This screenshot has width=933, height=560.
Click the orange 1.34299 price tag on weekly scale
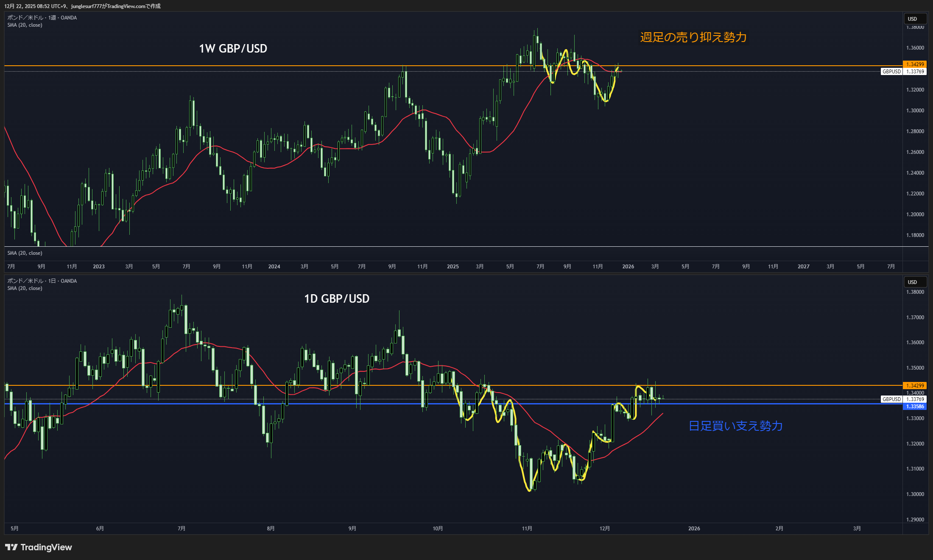click(x=915, y=64)
